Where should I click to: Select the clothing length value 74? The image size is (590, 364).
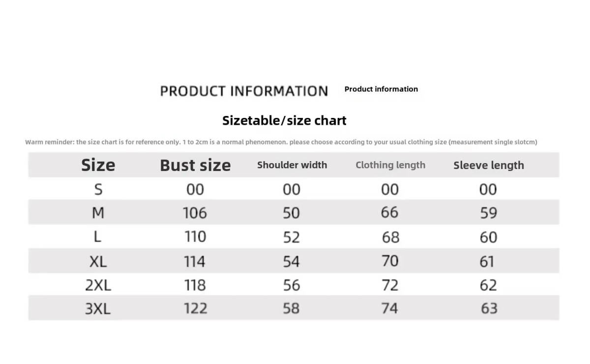390,308
